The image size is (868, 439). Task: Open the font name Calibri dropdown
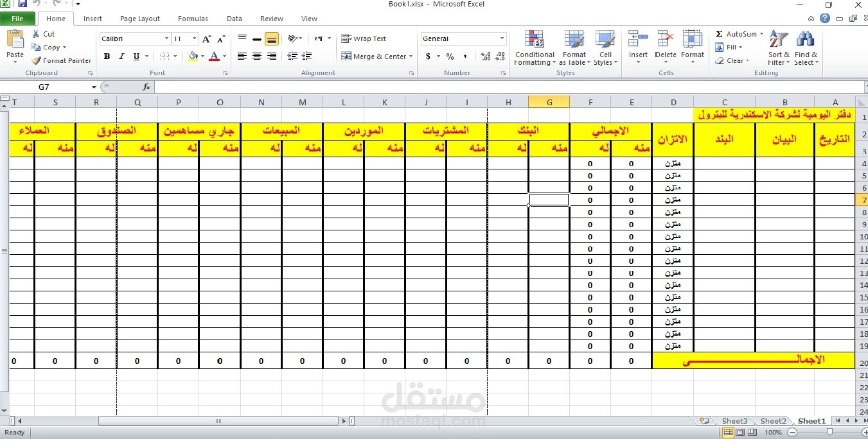pos(167,39)
